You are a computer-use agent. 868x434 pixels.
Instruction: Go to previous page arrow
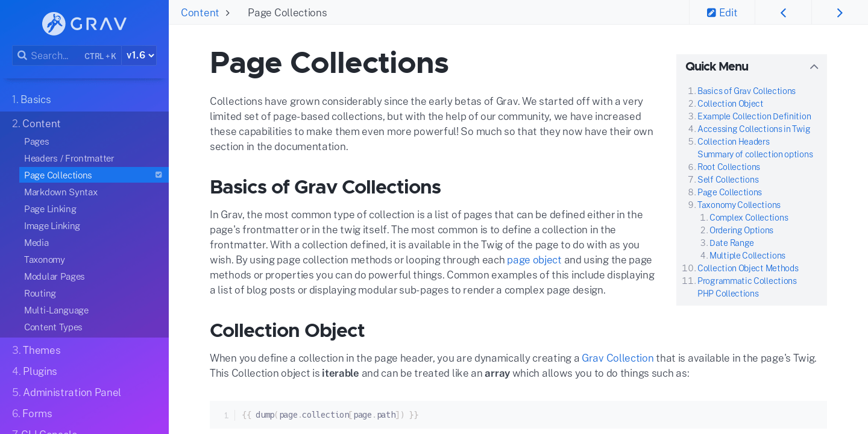[x=783, y=13]
